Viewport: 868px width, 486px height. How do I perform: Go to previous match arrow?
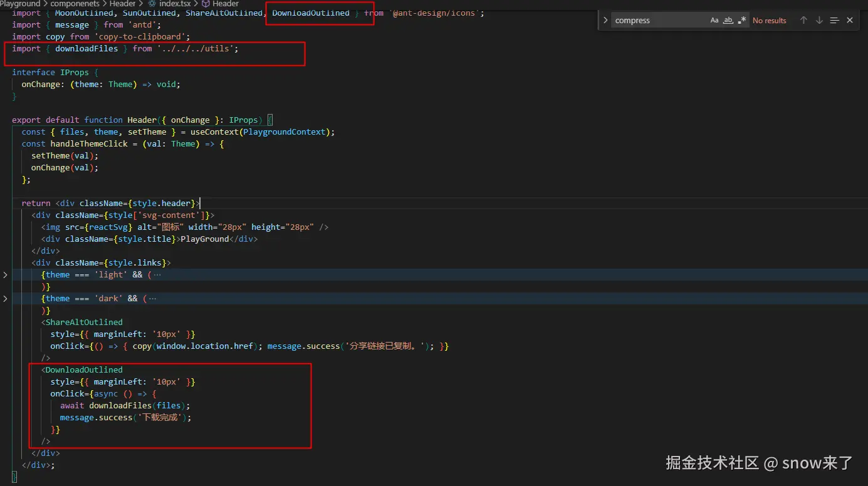coord(803,20)
